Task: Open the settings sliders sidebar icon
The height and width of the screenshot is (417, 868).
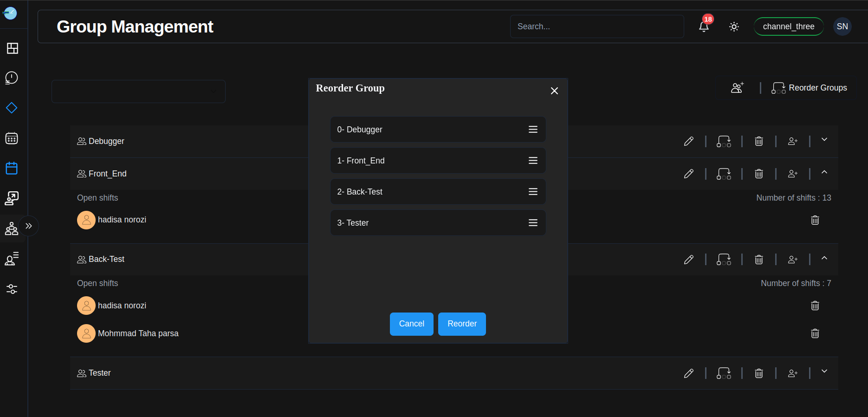Action: [12, 289]
